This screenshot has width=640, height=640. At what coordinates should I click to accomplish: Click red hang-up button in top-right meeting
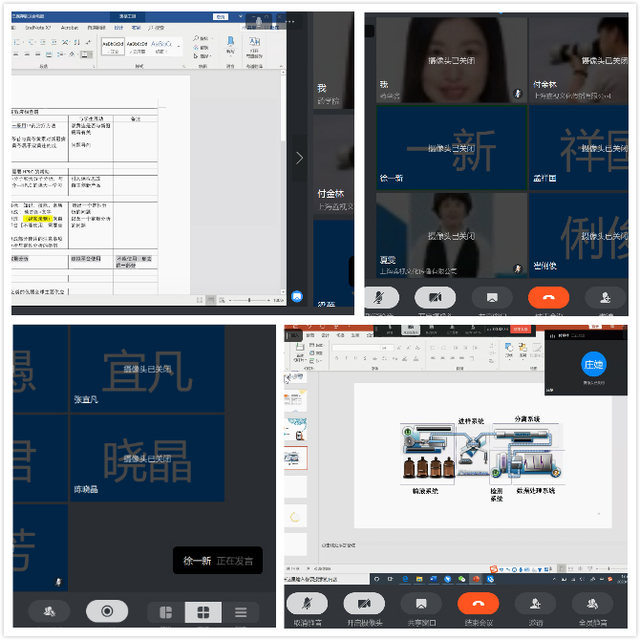point(548,297)
